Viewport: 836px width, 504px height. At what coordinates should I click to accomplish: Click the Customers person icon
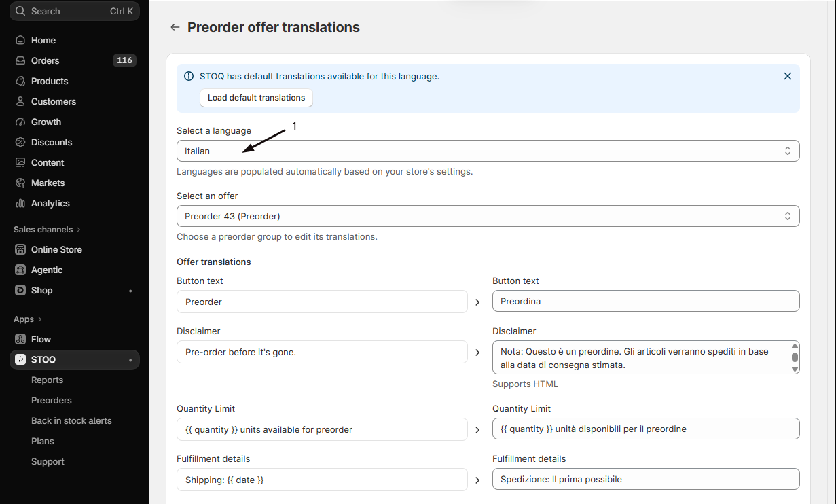20,101
